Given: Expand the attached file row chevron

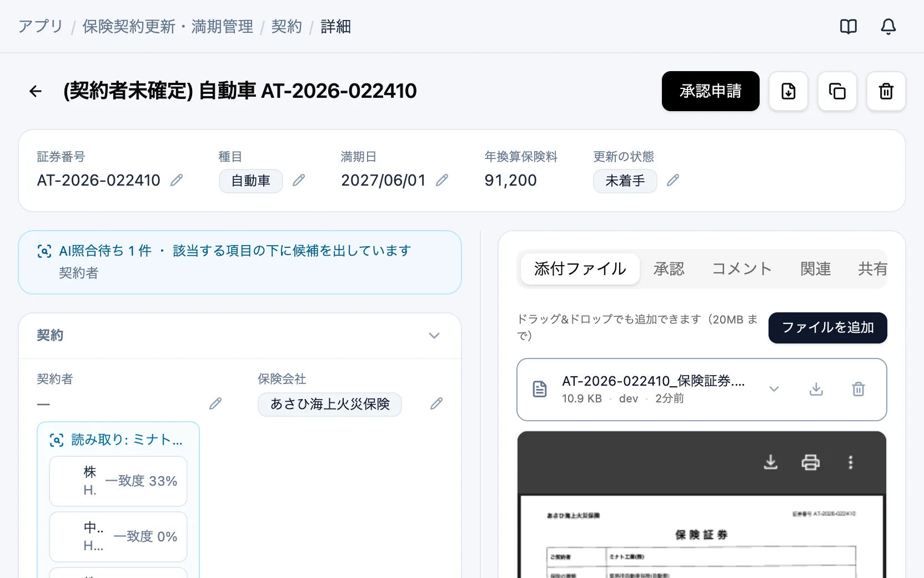Looking at the screenshot, I should click(774, 389).
